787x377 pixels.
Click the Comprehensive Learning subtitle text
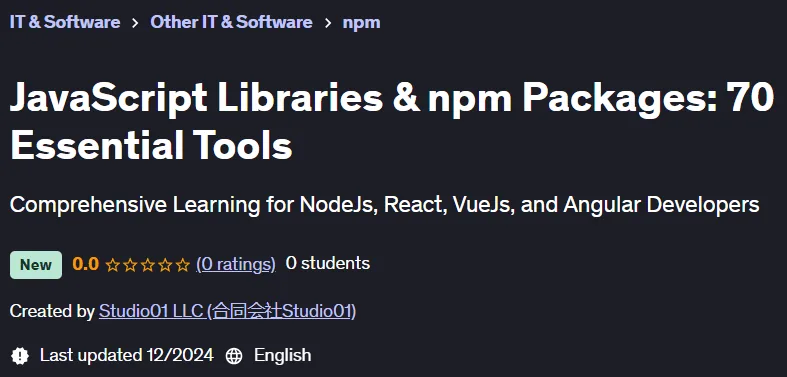point(384,205)
